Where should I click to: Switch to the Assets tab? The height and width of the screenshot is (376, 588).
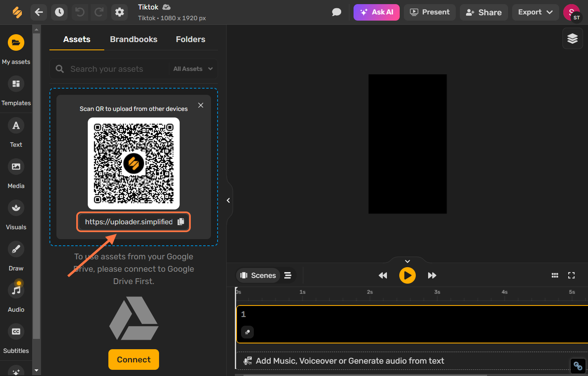(77, 39)
